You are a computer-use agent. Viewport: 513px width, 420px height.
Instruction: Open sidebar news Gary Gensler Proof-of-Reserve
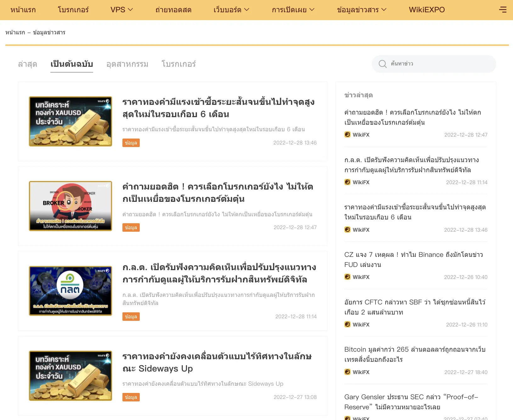[x=411, y=402]
